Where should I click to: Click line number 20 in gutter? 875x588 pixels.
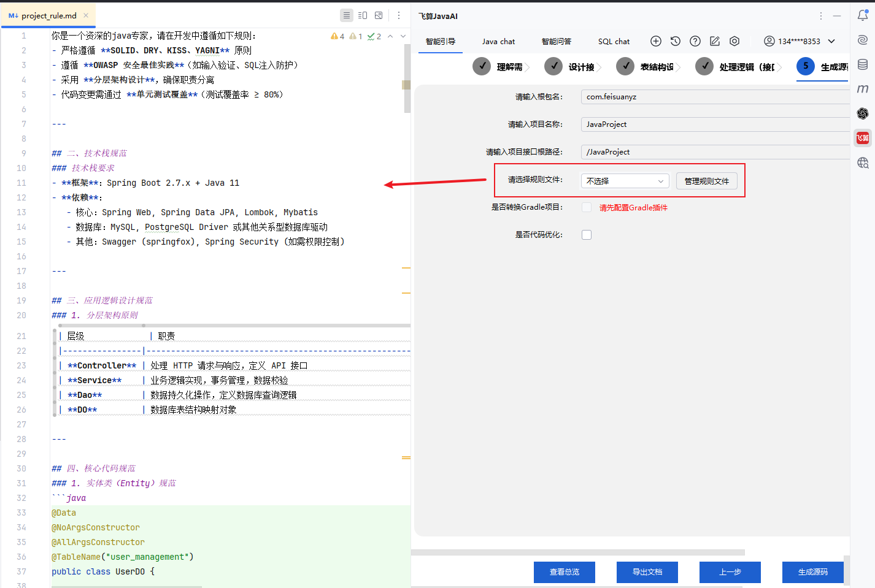[x=21, y=315]
